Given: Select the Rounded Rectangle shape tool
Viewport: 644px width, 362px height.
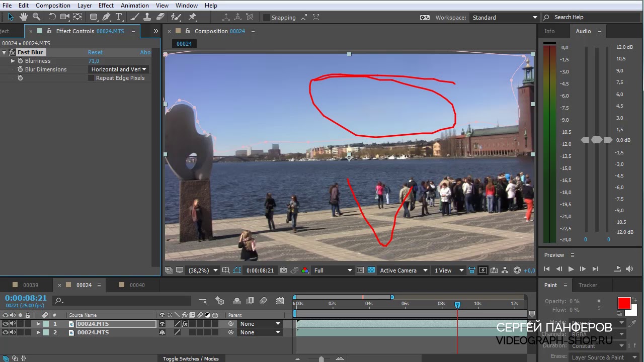Looking at the screenshot, I should click(x=94, y=17).
